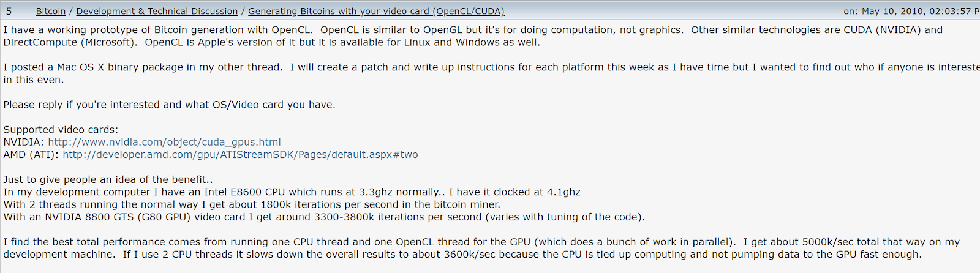Click the 'With 2 threads running' line
Viewport: 980px width, 273px height.
click(x=252, y=204)
